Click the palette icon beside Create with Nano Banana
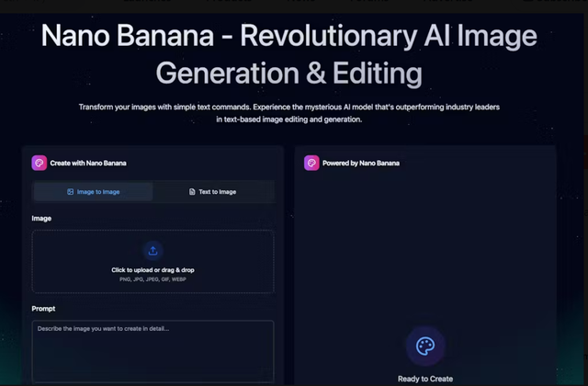The width and height of the screenshot is (588, 386). pos(39,163)
